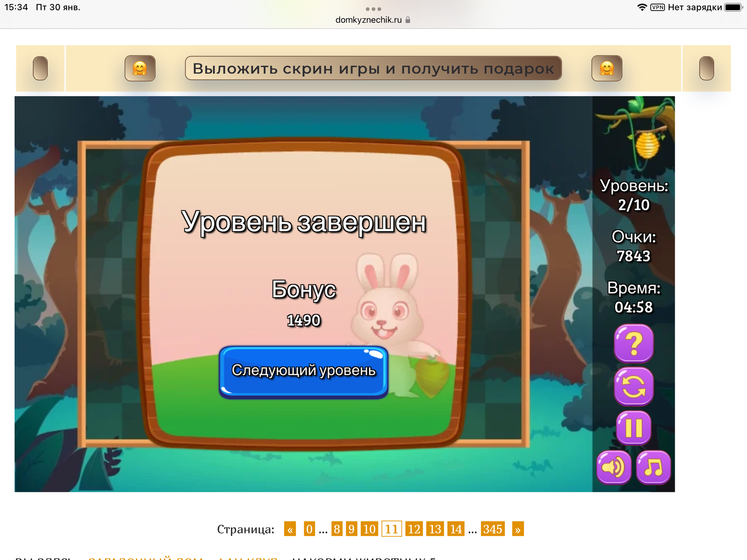Open the purple question mark help button
The height and width of the screenshot is (560, 747).
634,343
